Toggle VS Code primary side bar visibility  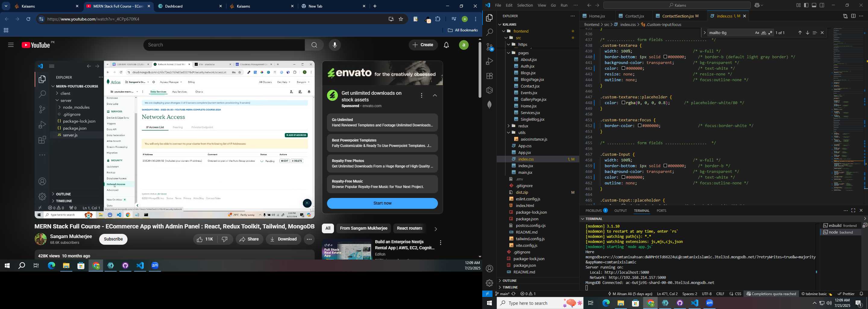point(806,5)
